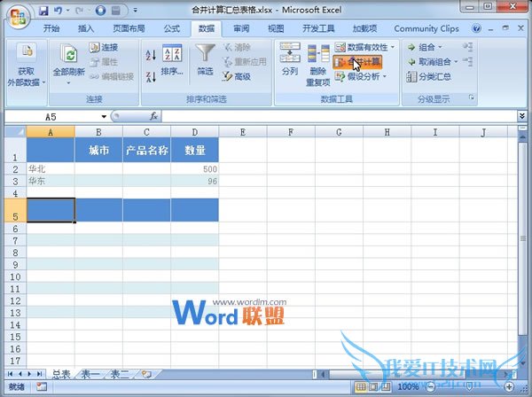The height and width of the screenshot is (397, 532).
Task: Click the Select All corner button
Action: click(x=16, y=131)
